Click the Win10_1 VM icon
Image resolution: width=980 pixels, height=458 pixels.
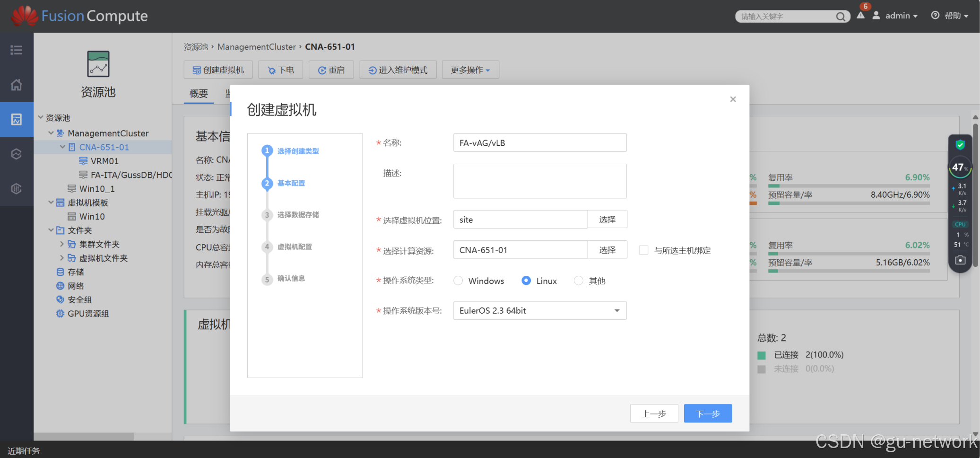coord(72,188)
